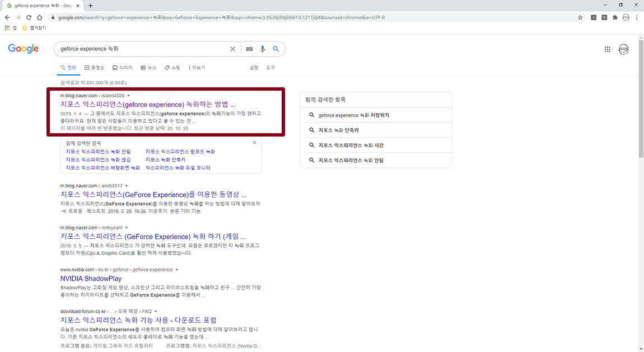Close the related searches box

pyautogui.click(x=255, y=143)
